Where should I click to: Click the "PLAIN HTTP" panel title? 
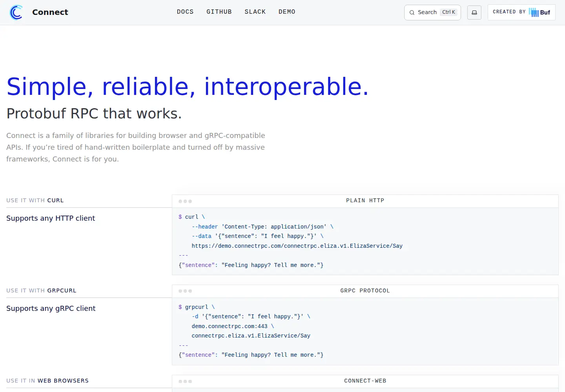(x=365, y=200)
